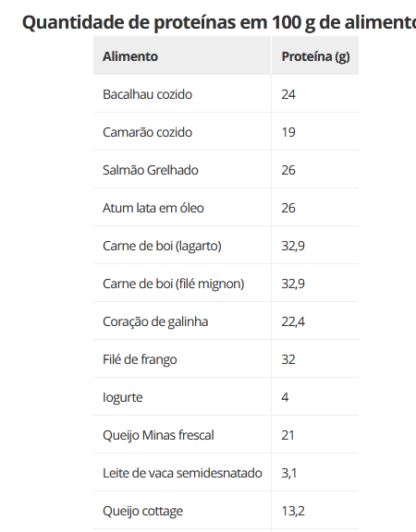Click the Coração de galinha row
This screenshot has height=532, width=416.
point(226,321)
